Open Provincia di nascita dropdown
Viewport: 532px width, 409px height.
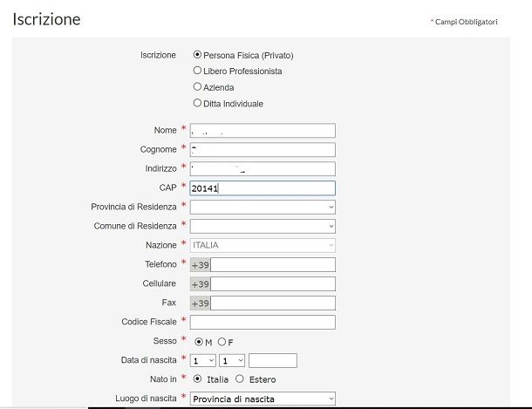[263, 399]
